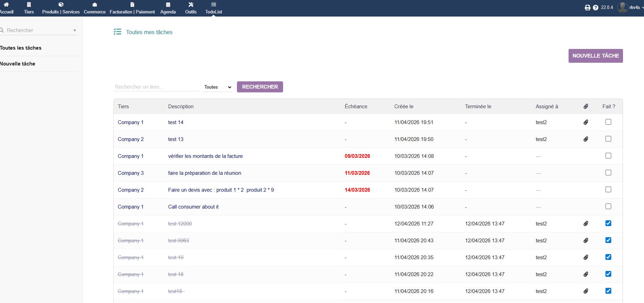Click paperclip icon for test 12000 task
The width and height of the screenshot is (644, 303).
pyautogui.click(x=586, y=224)
